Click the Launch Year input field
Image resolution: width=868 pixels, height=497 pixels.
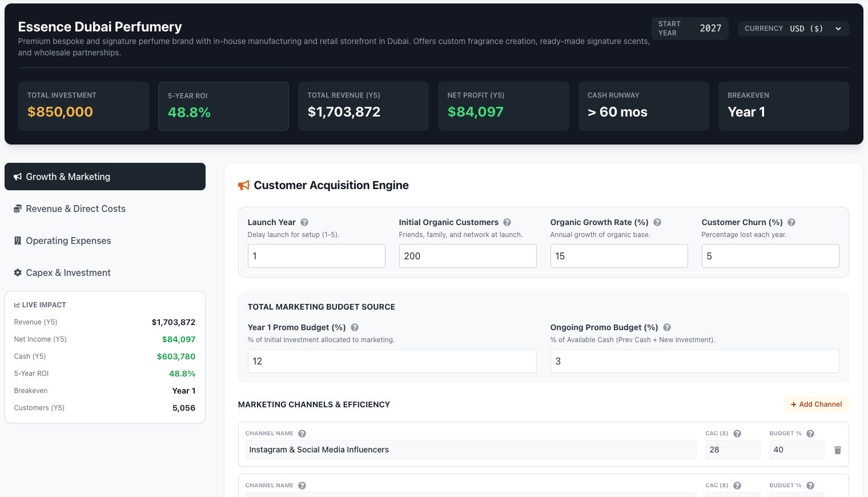pos(316,256)
